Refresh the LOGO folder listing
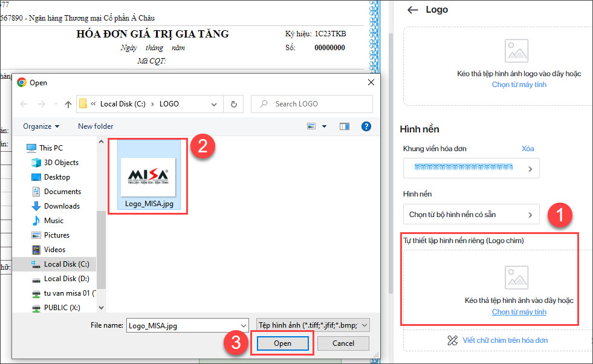Viewport: 593px width, 364px height. [x=234, y=104]
